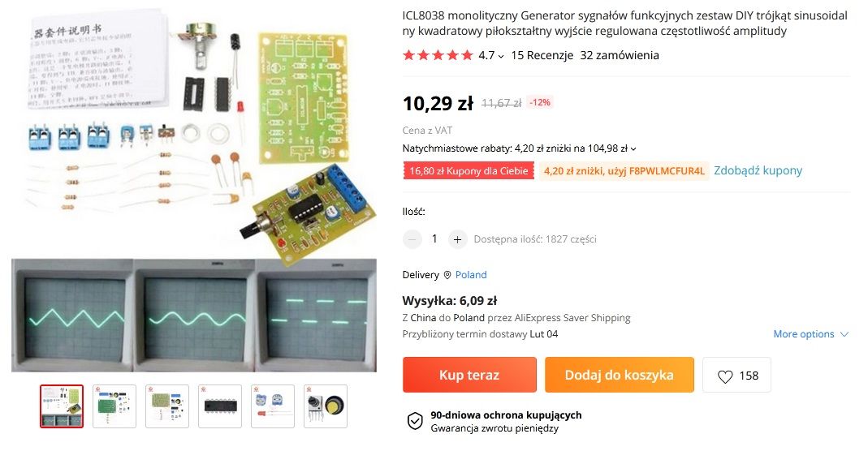
Task: Increase quantity with the plus button
Action: click(x=457, y=239)
